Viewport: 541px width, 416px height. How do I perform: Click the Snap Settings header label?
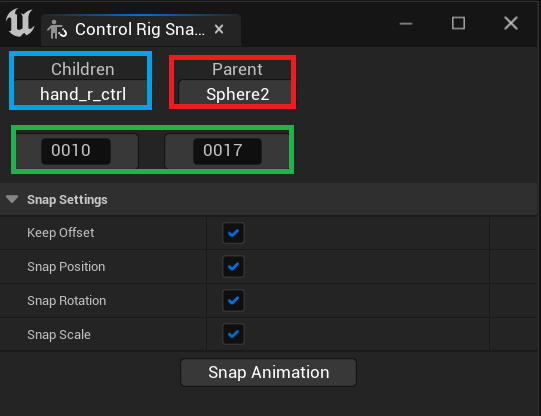(67, 200)
